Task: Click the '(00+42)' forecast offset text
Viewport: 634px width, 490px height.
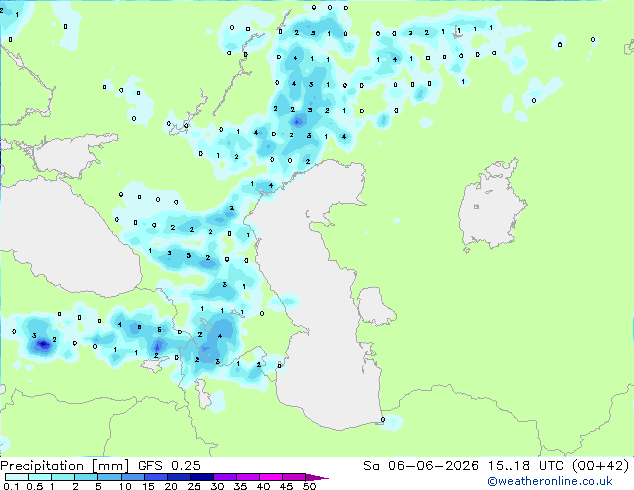Action: pos(600,466)
